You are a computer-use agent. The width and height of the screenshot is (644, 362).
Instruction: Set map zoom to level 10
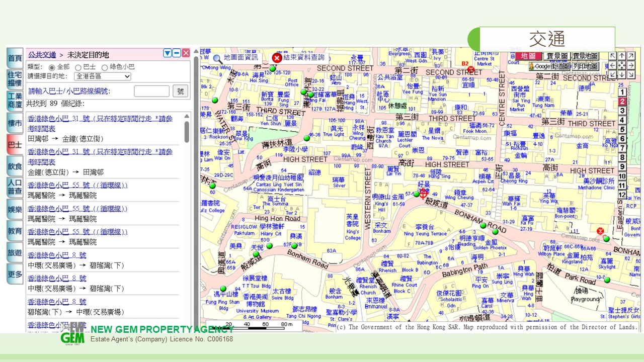click(622, 176)
